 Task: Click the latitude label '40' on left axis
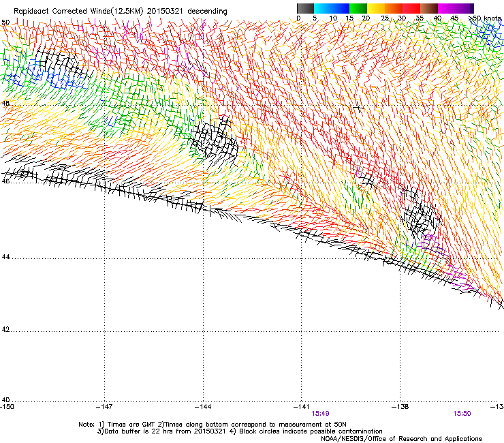[x=5, y=399]
